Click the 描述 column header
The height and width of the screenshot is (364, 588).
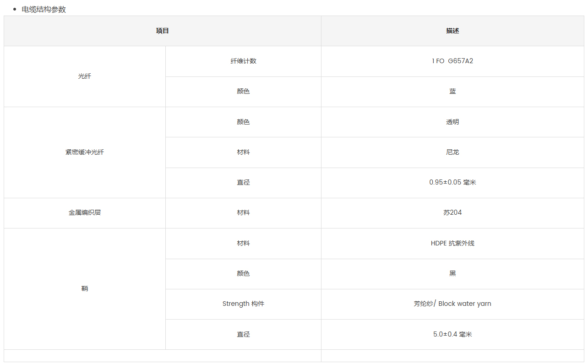[452, 31]
